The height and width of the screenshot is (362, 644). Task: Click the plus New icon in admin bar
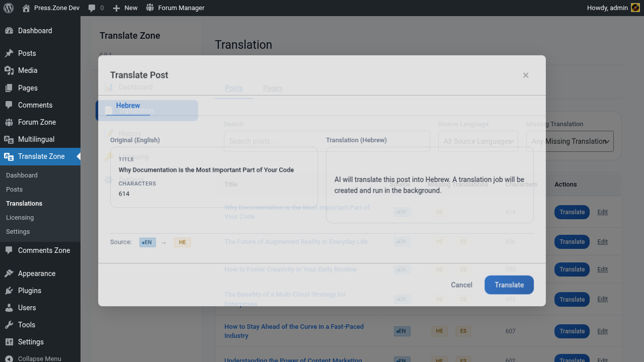pyautogui.click(x=116, y=8)
